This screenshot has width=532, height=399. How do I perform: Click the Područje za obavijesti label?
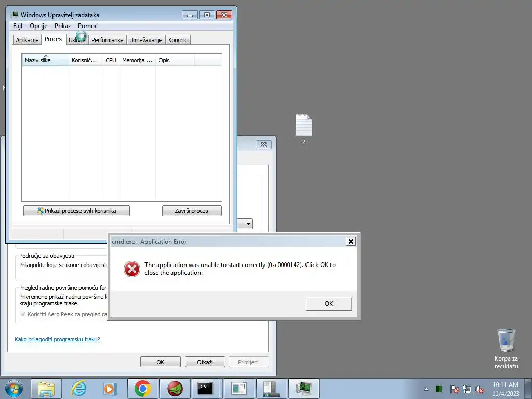pyautogui.click(x=46, y=256)
